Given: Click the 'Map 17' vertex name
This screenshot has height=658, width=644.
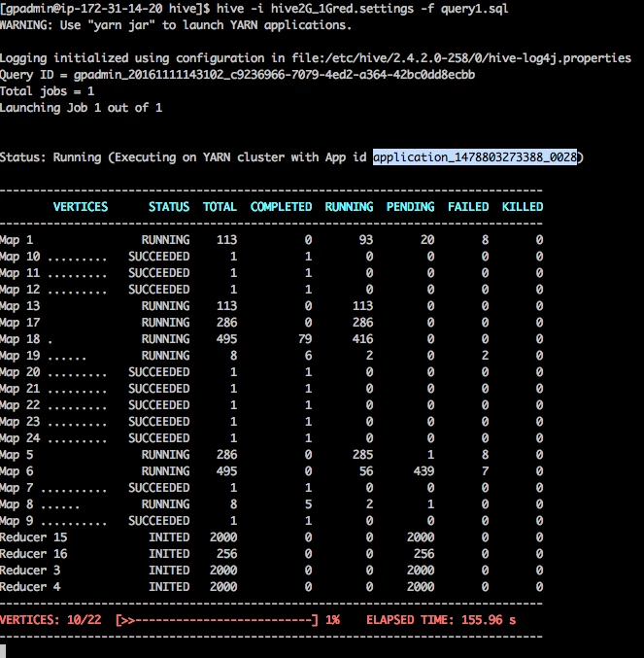Looking at the screenshot, I should coord(20,323).
